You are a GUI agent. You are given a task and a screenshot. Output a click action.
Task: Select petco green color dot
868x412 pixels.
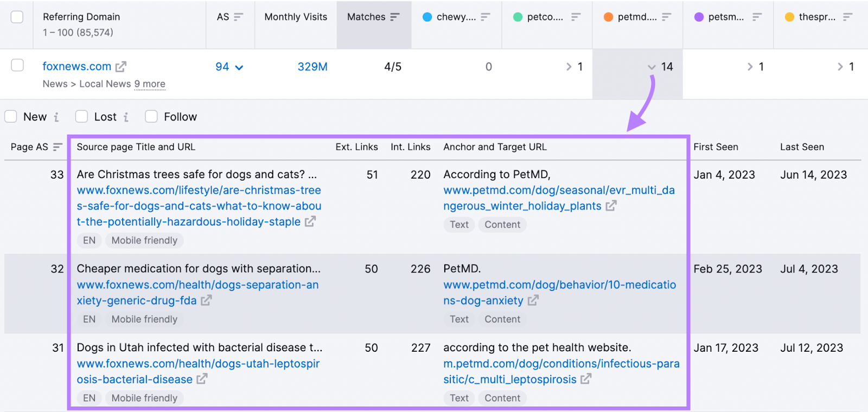pos(518,17)
